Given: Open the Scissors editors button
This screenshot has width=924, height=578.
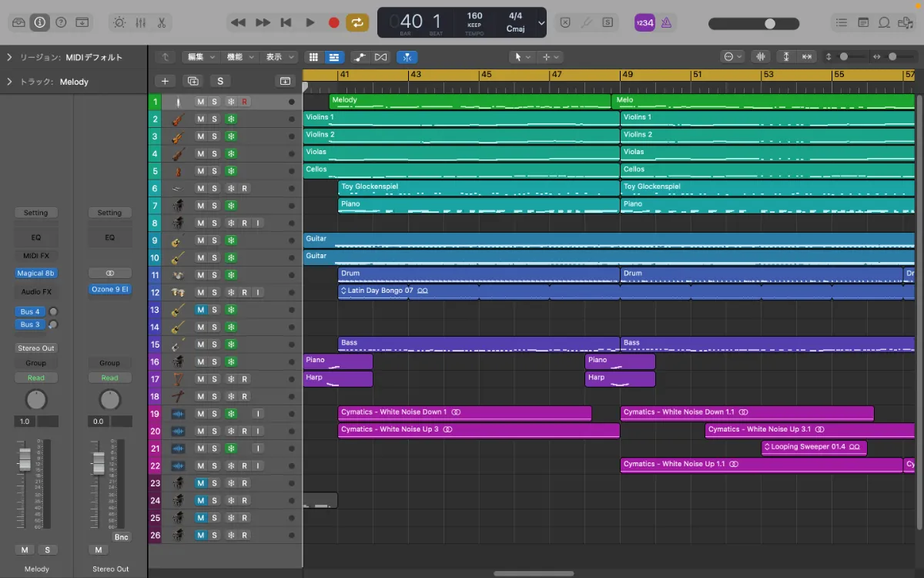Looking at the screenshot, I should (x=162, y=22).
